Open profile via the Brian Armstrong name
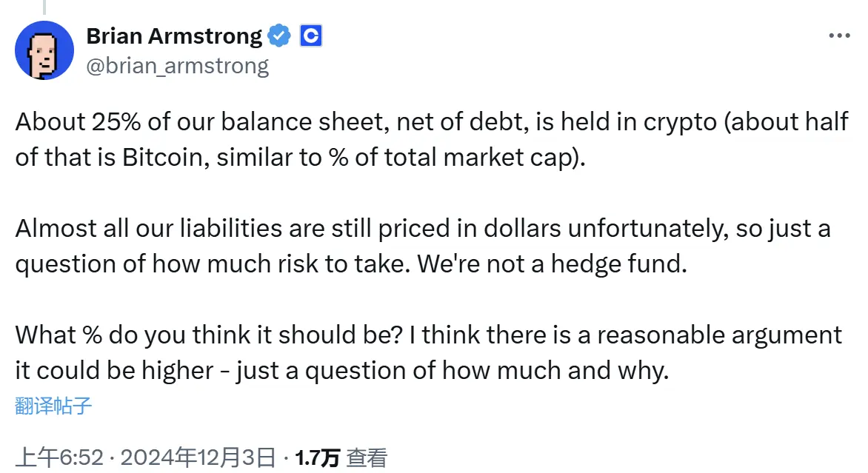The image size is (868, 473). pyautogui.click(x=174, y=36)
